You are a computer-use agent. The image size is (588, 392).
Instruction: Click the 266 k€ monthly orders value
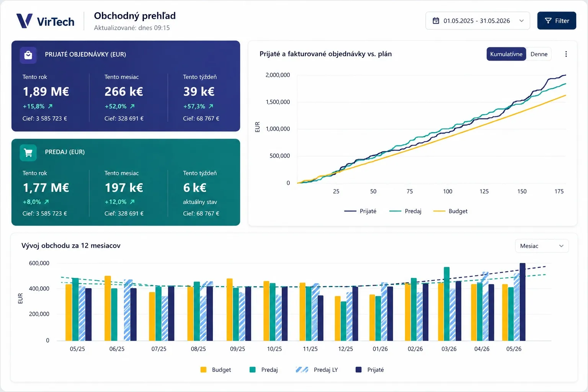124,91
